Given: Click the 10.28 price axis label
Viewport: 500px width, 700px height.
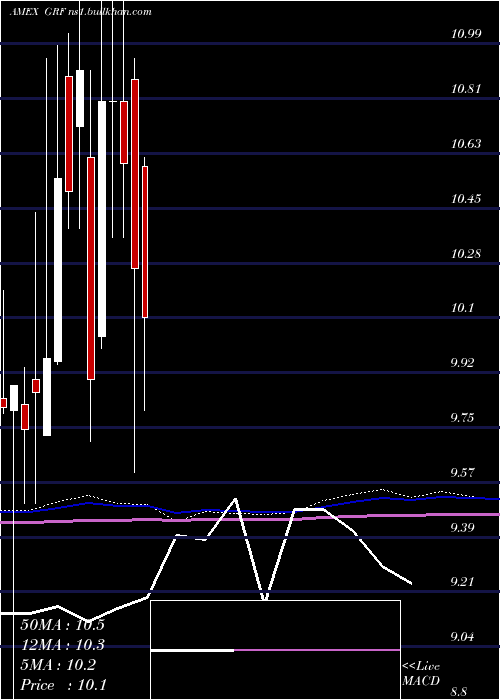Looking at the screenshot, I should click(x=466, y=254).
